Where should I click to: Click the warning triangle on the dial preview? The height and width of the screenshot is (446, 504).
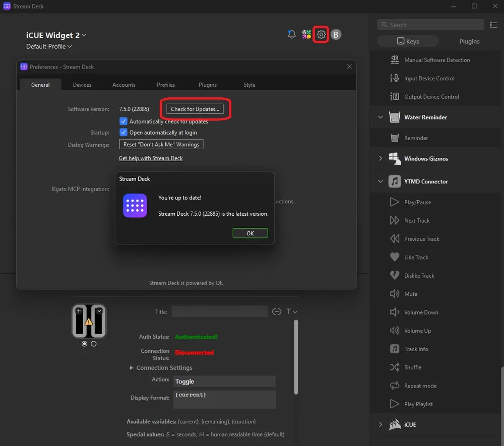tap(89, 322)
